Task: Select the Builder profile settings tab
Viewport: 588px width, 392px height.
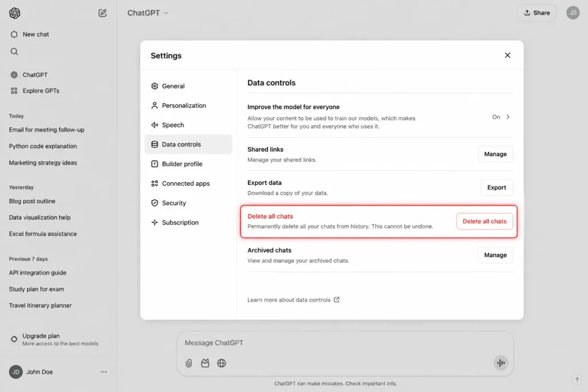Action: (188, 164)
